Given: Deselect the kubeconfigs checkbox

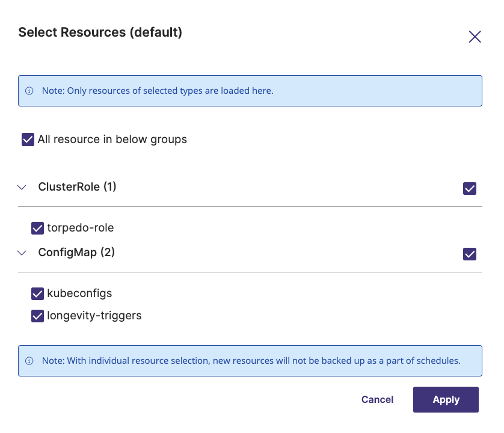Looking at the screenshot, I should point(38,294).
